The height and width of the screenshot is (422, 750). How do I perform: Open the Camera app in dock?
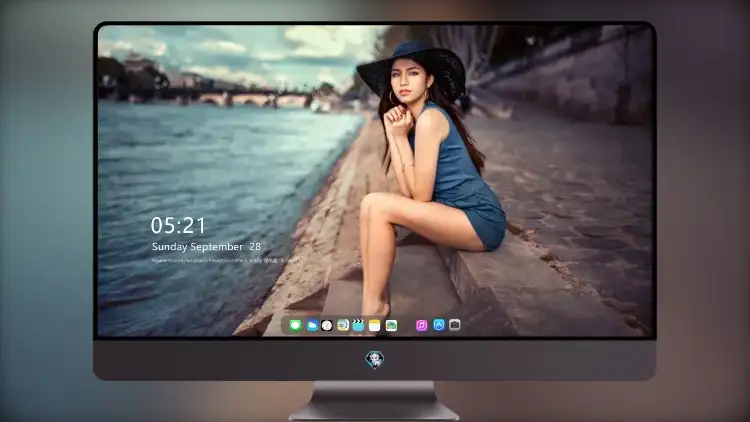[x=455, y=325]
